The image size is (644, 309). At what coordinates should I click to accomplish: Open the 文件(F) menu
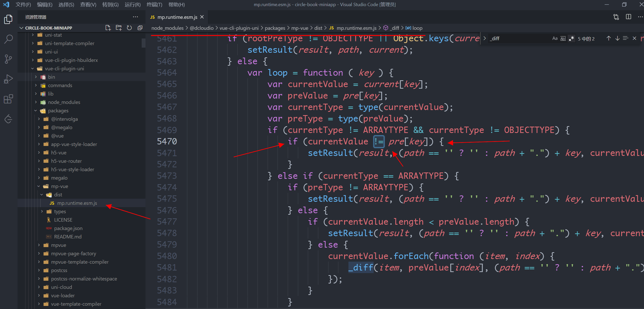click(x=23, y=5)
